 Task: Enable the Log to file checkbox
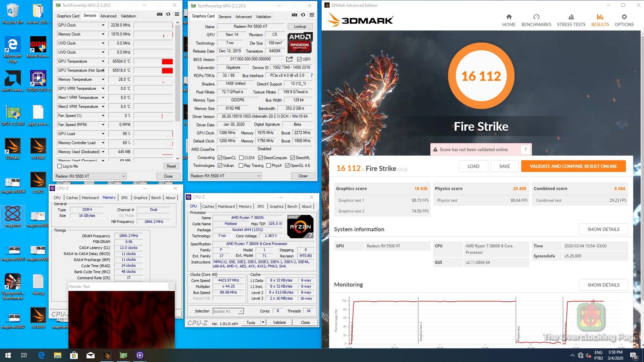pos(60,166)
